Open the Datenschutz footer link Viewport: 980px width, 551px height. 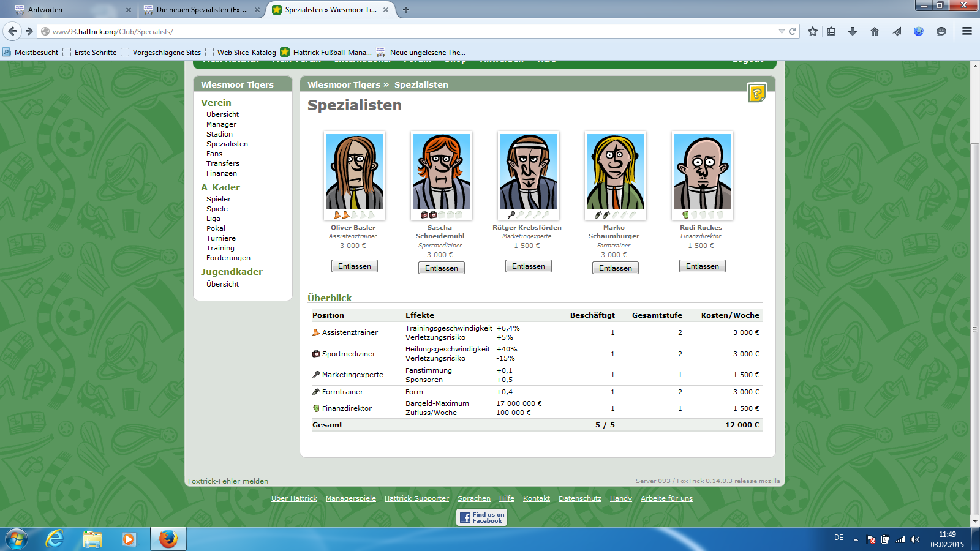(x=580, y=498)
